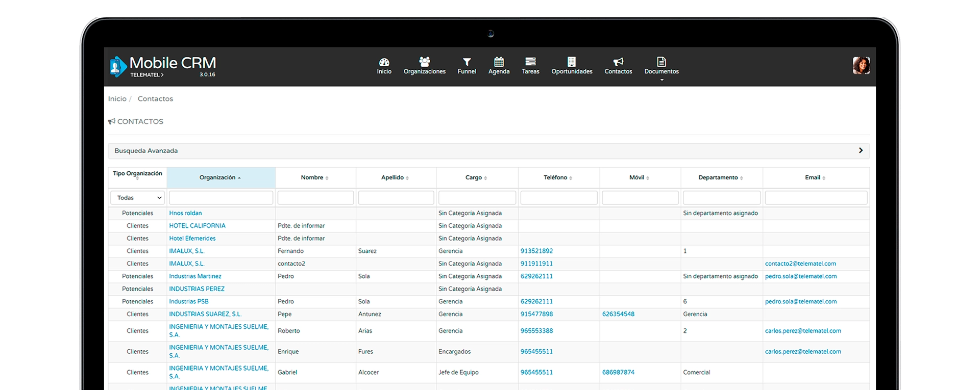Click the phone number 913521892
Viewport: 980px width, 390px height.
(x=536, y=251)
